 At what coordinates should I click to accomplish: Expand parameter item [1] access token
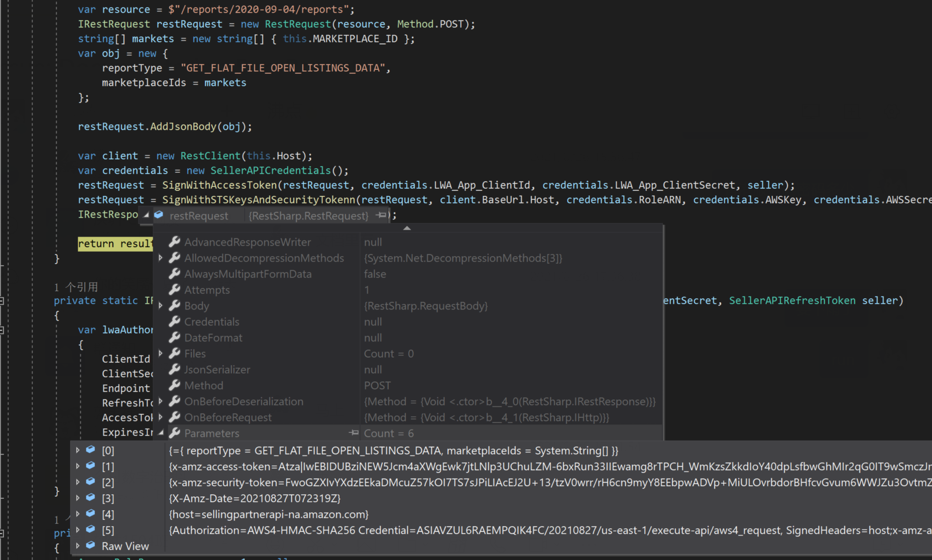pyautogui.click(x=78, y=466)
